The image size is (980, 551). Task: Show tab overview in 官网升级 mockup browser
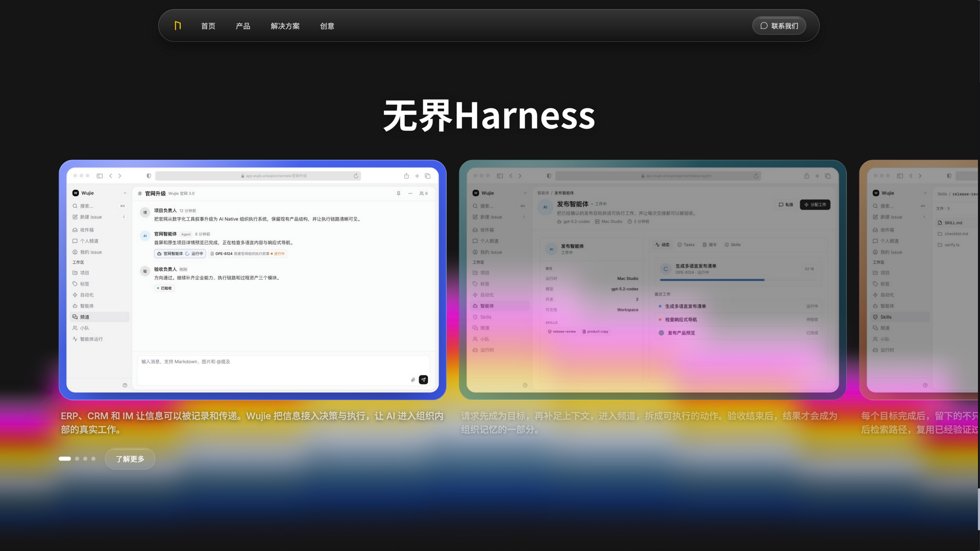(428, 176)
